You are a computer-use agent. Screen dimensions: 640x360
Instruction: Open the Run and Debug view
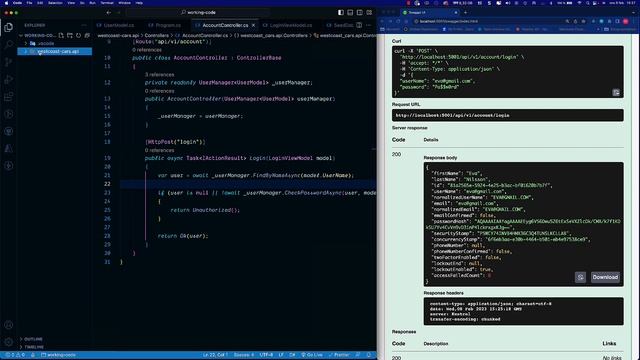9,79
